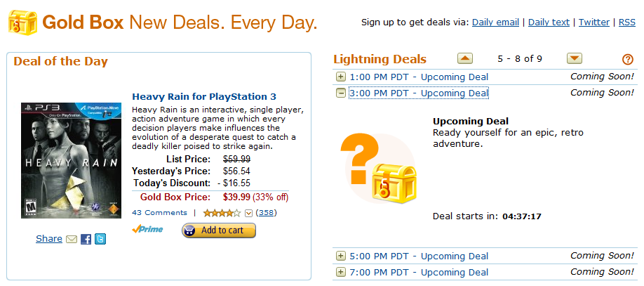Expand the 1:00 PM PDT upcoming deal
Screen dimensions: 644x286
pos(341,77)
